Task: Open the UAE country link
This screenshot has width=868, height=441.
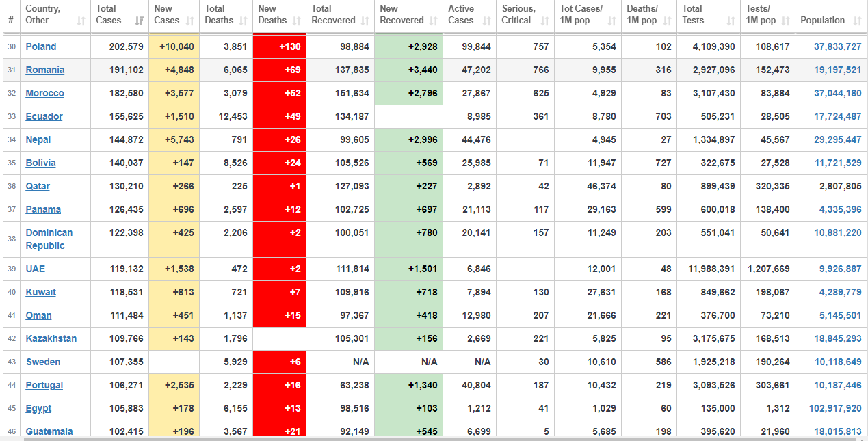Action: click(36, 269)
